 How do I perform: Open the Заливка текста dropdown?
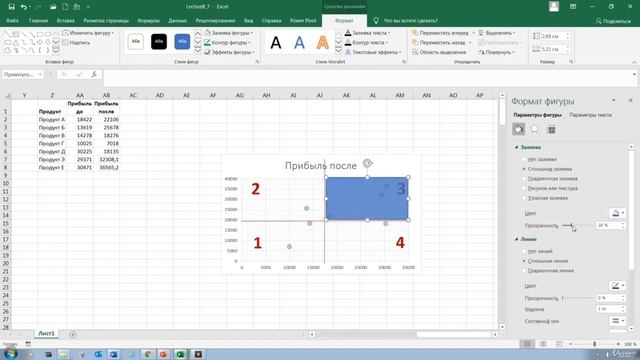(367, 33)
